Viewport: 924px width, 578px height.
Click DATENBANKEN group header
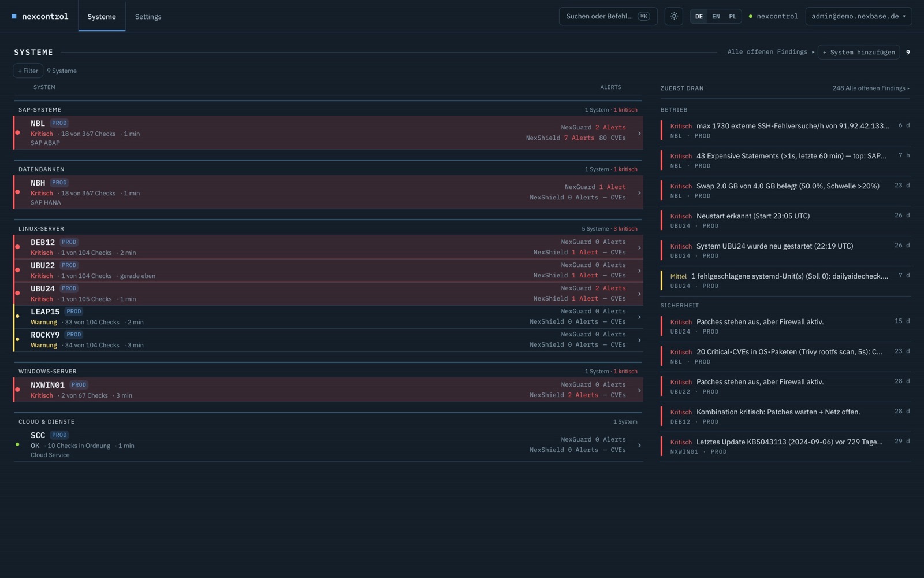pyautogui.click(x=42, y=169)
